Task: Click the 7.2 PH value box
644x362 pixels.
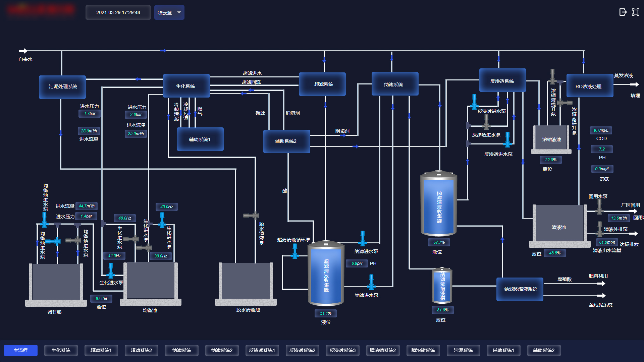Action: [602, 149]
